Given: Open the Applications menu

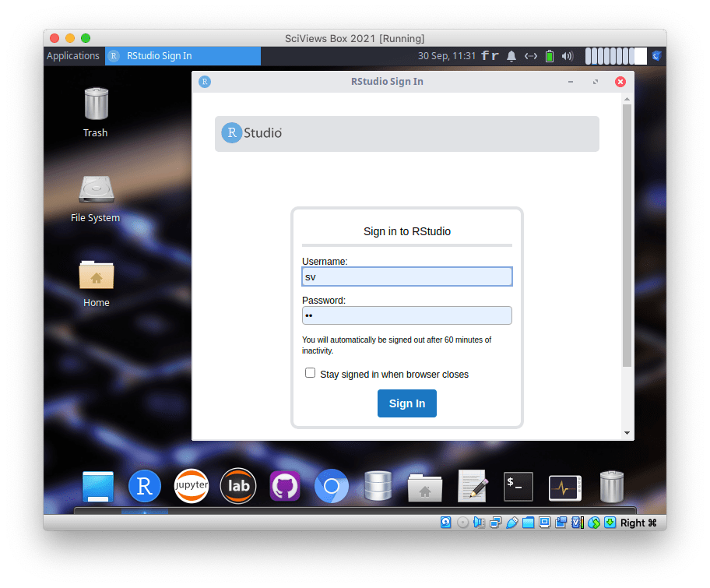Looking at the screenshot, I should coord(73,56).
